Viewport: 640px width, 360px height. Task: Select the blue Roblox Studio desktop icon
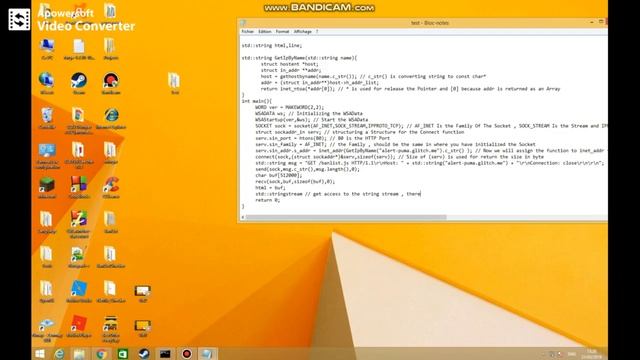point(79,291)
